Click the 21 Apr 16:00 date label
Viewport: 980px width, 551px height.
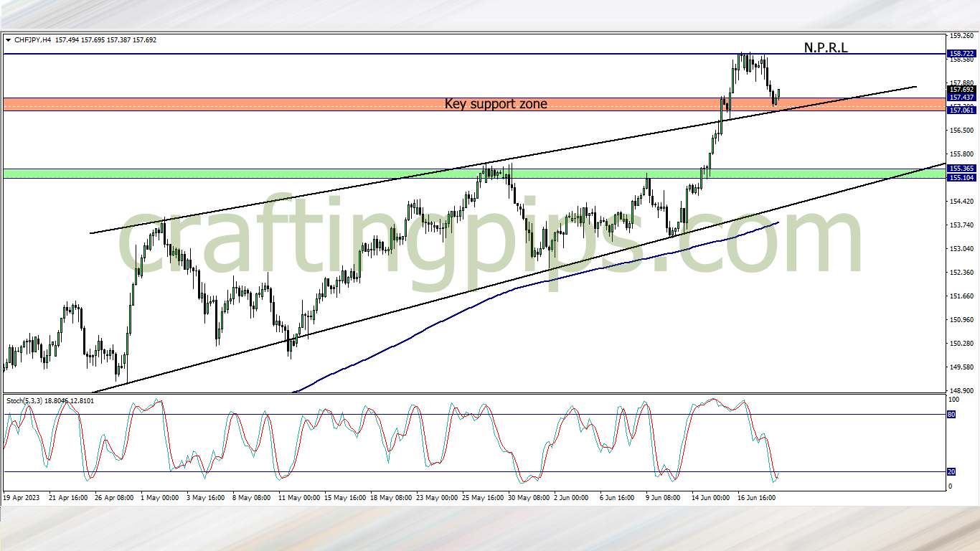(69, 496)
